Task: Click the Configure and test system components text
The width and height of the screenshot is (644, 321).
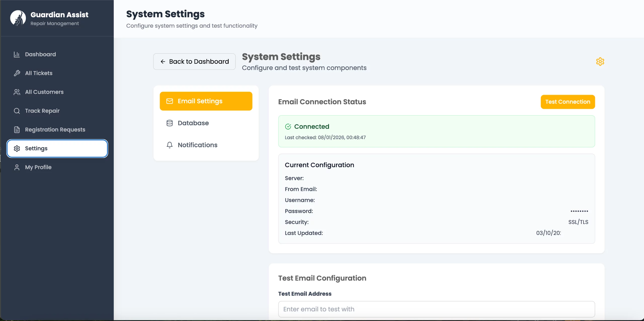Action: [304, 68]
